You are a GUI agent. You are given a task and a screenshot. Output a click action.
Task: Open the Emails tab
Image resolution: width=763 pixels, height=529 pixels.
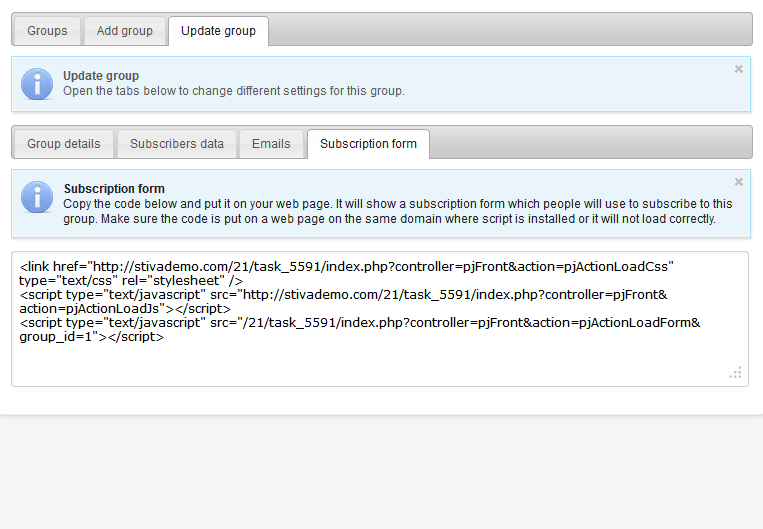point(271,144)
